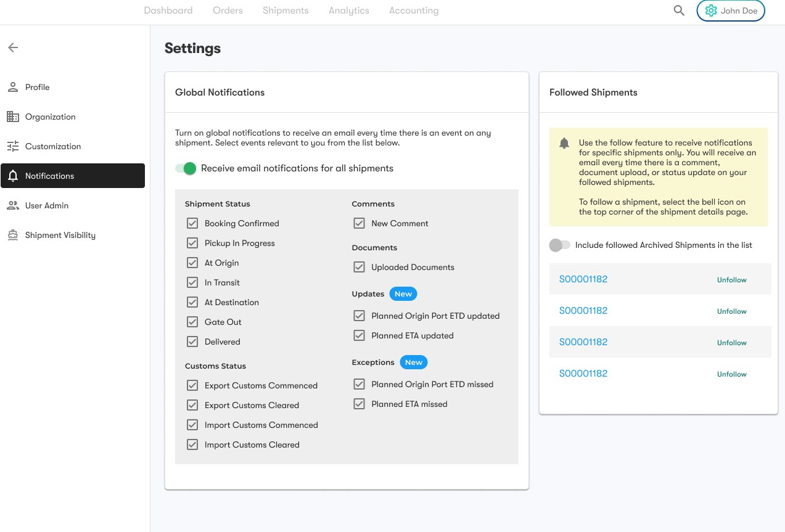Disable email notifications for all shipments
The width and height of the screenshot is (785, 532).
[186, 168]
